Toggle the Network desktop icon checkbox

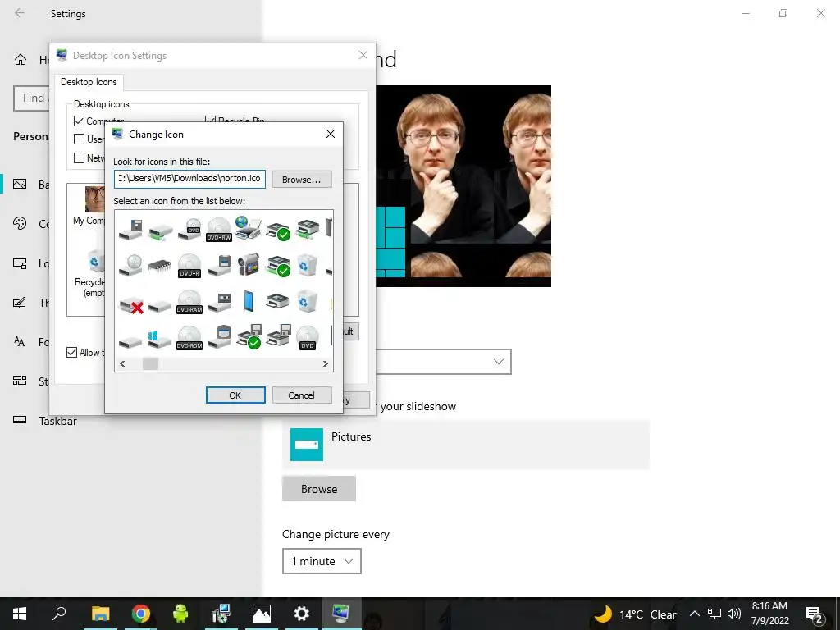79,157
